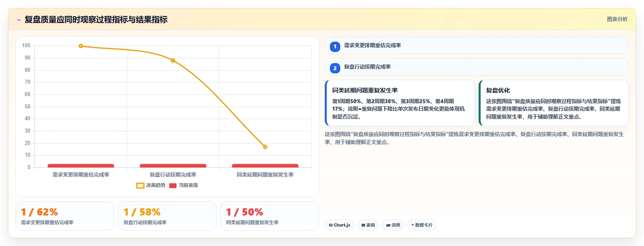Toggle the 当前表现 legend swatch

(x=173, y=185)
